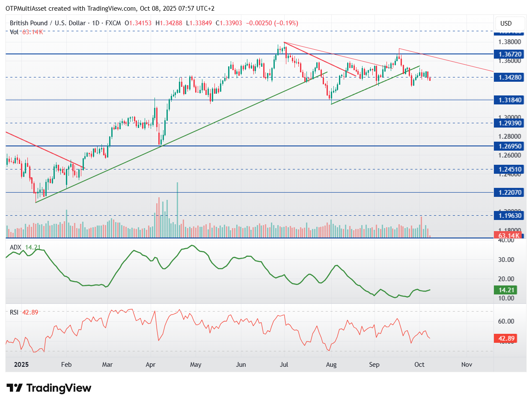The image size is (532, 404).
Task: Click the Jul label on the time axis
Action: [x=284, y=365]
